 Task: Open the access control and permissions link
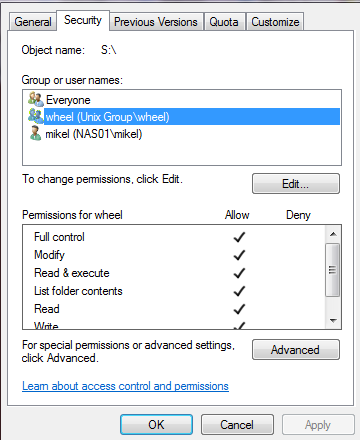tap(125, 386)
